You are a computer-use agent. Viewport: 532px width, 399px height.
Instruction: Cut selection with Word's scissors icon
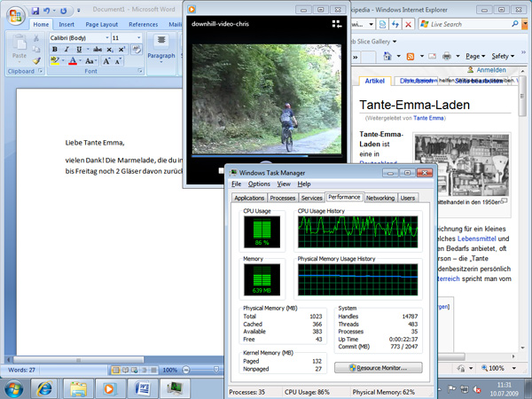(36, 38)
